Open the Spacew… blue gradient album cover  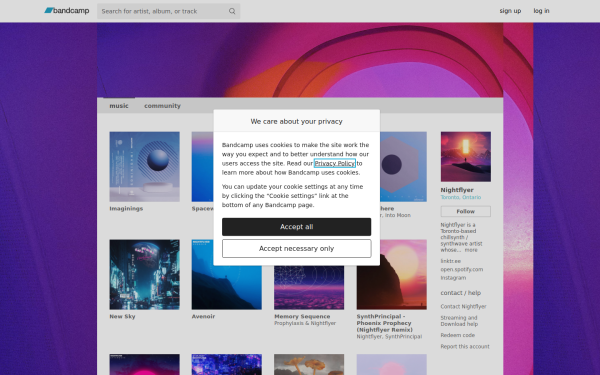coord(202,166)
